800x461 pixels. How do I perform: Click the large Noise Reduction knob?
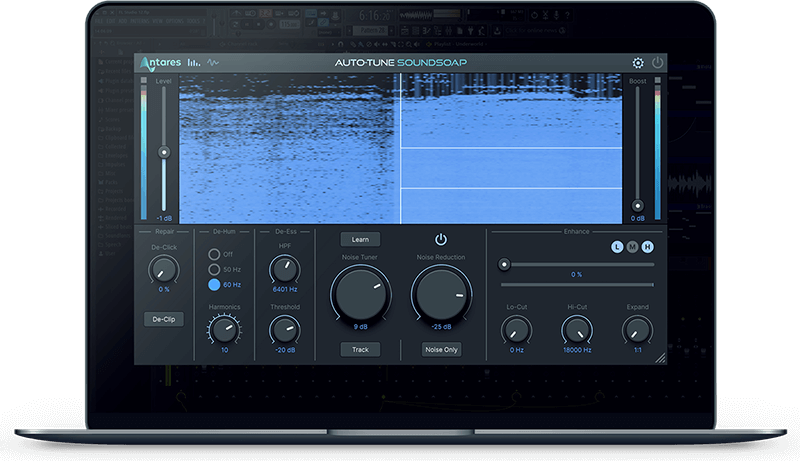click(x=441, y=294)
